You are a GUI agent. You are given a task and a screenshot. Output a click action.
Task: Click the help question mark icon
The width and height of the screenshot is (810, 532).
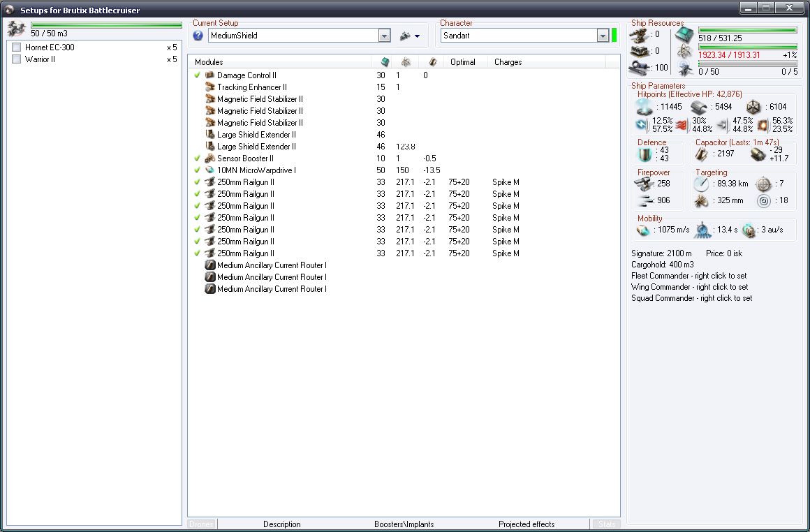coord(198,36)
